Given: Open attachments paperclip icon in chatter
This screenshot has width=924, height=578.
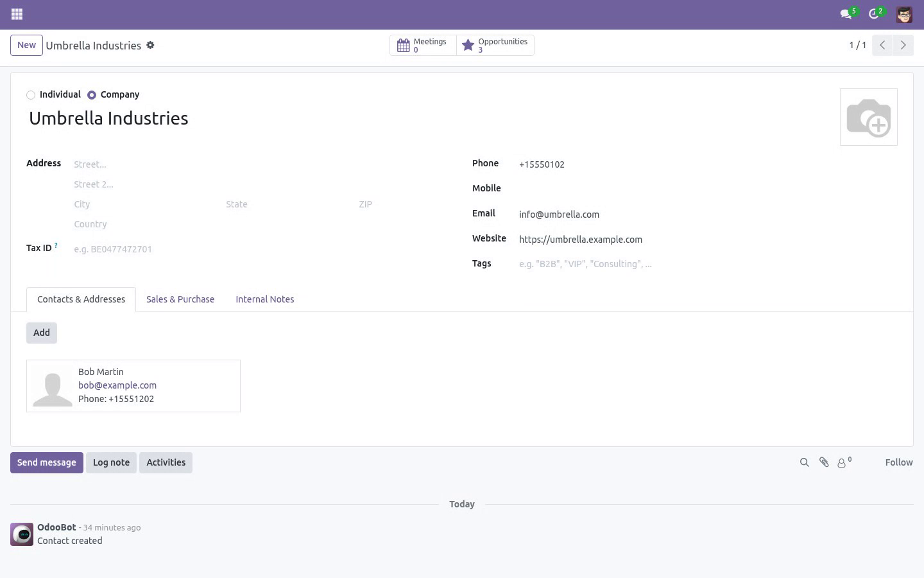Looking at the screenshot, I should [824, 462].
